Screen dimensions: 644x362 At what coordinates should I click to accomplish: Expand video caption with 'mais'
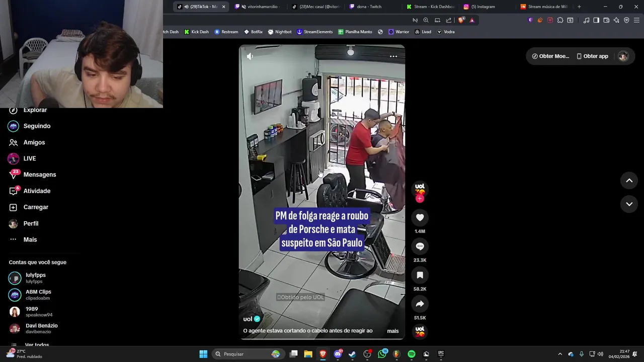click(392, 331)
